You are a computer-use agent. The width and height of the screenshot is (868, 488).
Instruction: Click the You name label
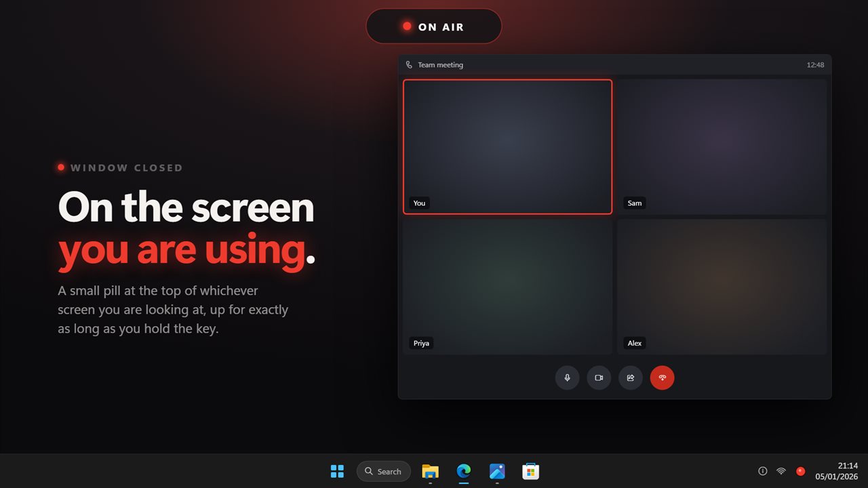click(420, 203)
